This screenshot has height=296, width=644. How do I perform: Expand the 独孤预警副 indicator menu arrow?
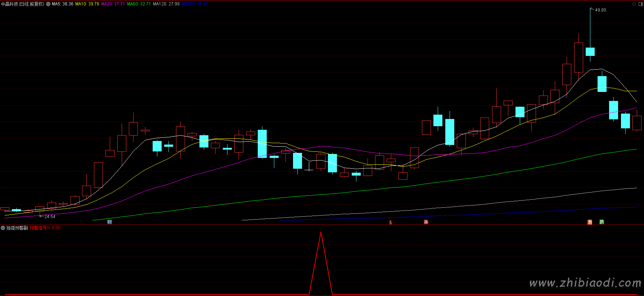(3, 228)
